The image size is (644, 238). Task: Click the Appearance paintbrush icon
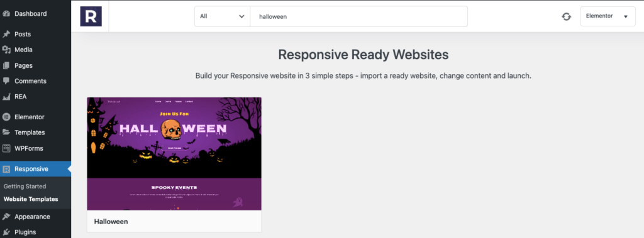click(6, 217)
